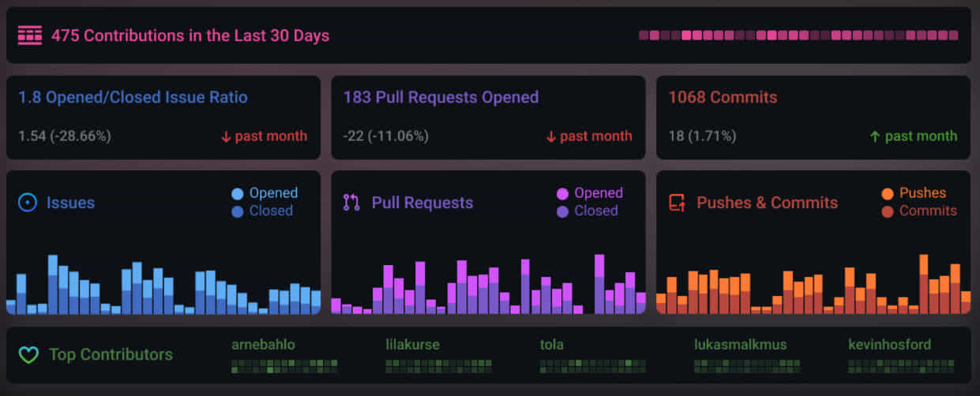Click the Closed legend dot in Pull Requests chart
This screenshot has height=396, width=980.
click(x=563, y=211)
